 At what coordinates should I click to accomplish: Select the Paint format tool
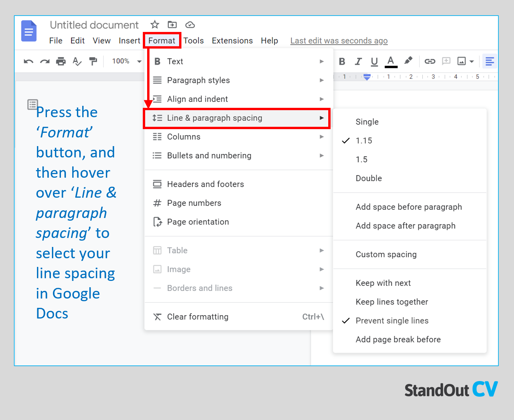(93, 61)
